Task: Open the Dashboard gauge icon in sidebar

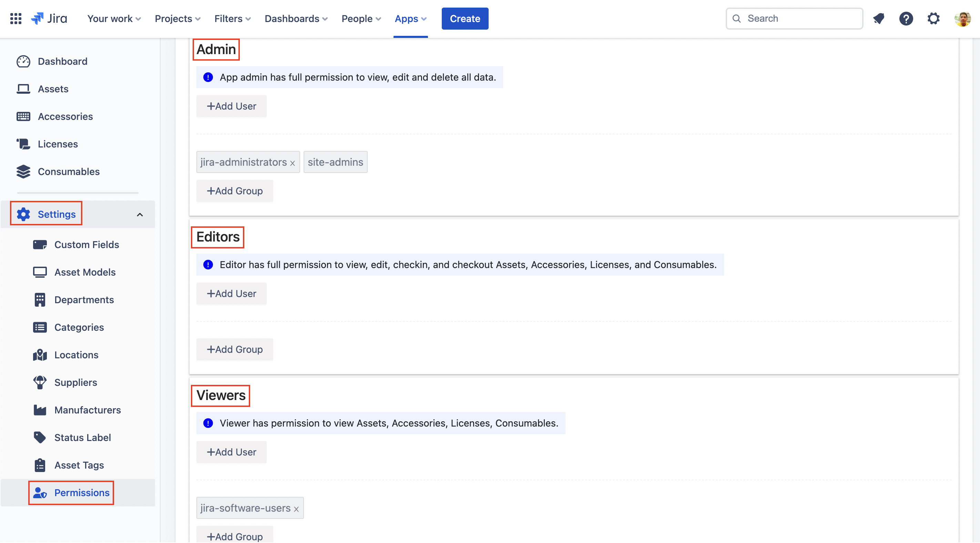Action: pos(23,61)
